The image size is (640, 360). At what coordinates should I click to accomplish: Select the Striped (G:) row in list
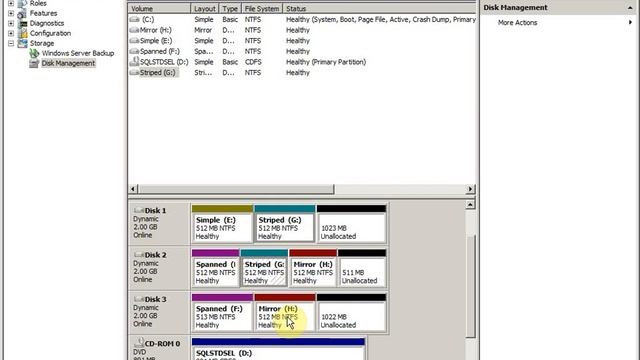pyautogui.click(x=302, y=72)
